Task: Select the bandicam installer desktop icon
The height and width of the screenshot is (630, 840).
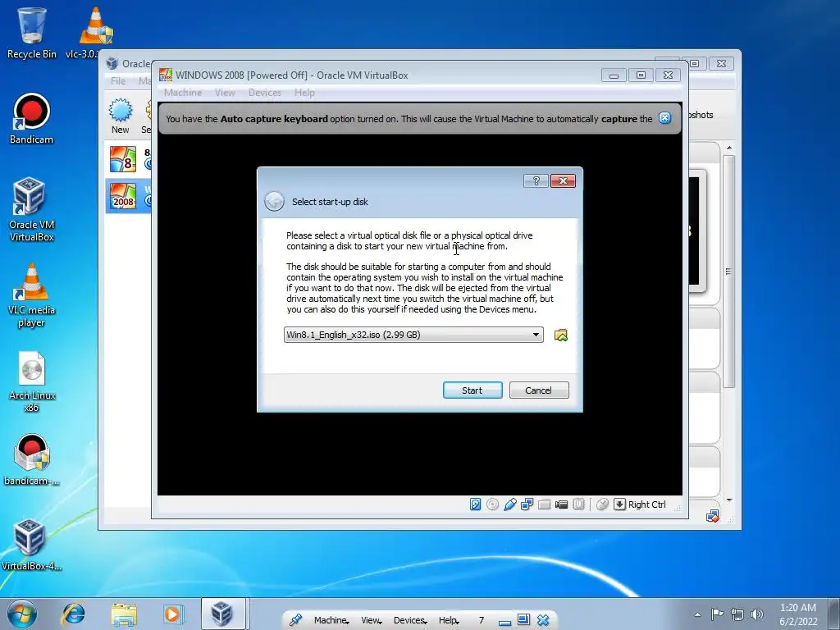Action: tap(31, 459)
